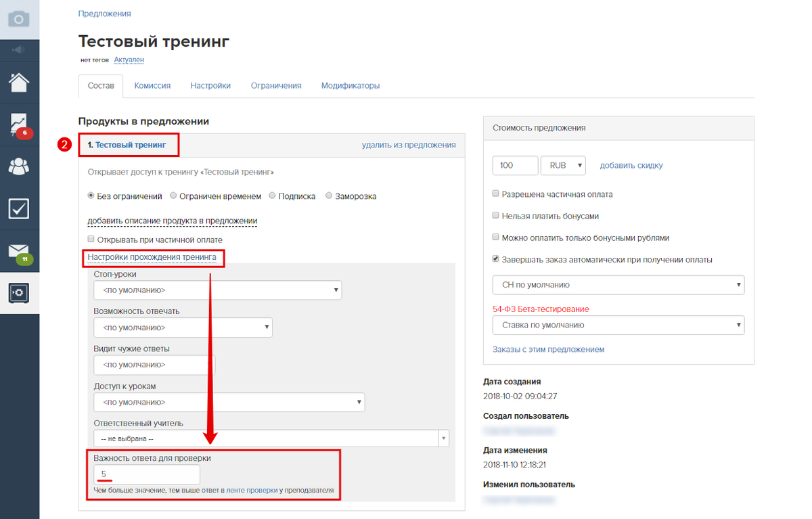The image size is (812, 519).
Task: Click the 'Предложения' breadcrumb link
Action: tap(105, 14)
